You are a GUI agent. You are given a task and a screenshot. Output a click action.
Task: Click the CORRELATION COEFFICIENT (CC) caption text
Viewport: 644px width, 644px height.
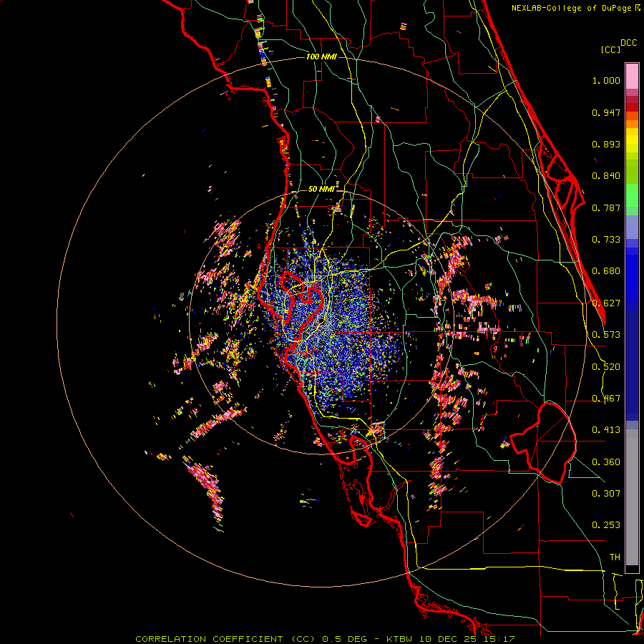(x=225, y=639)
